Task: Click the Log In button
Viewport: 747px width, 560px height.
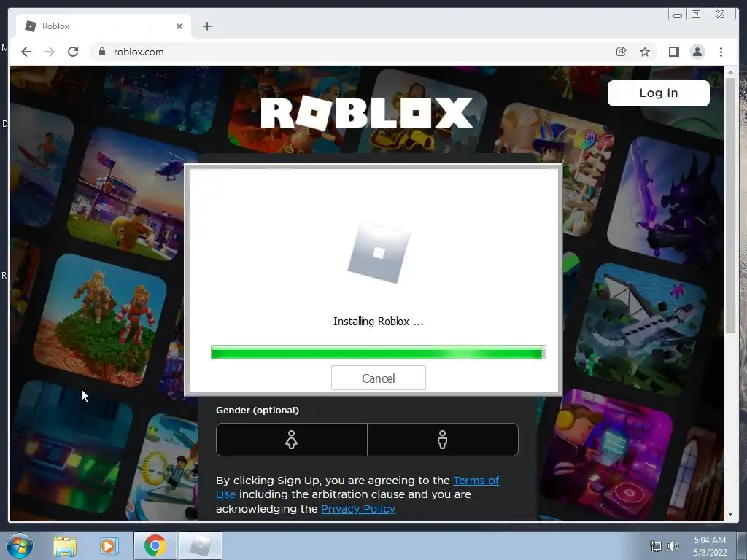Action: (x=659, y=93)
